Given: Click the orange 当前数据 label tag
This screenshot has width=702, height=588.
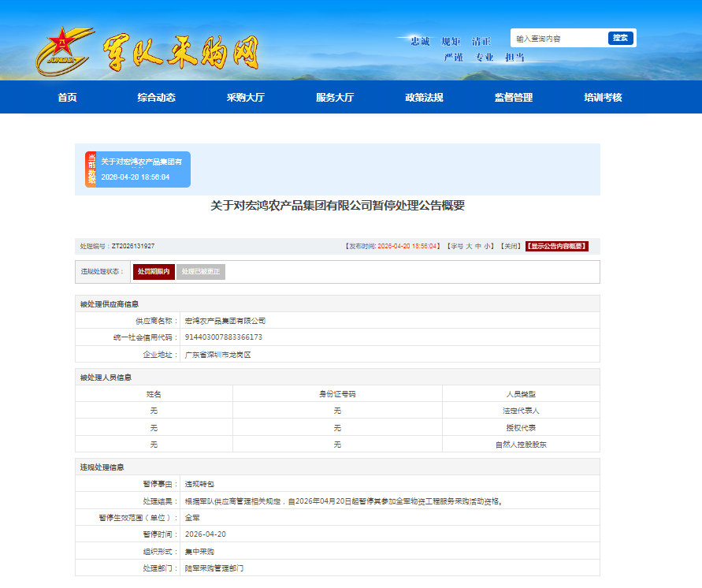Looking at the screenshot, I should click(x=91, y=169).
